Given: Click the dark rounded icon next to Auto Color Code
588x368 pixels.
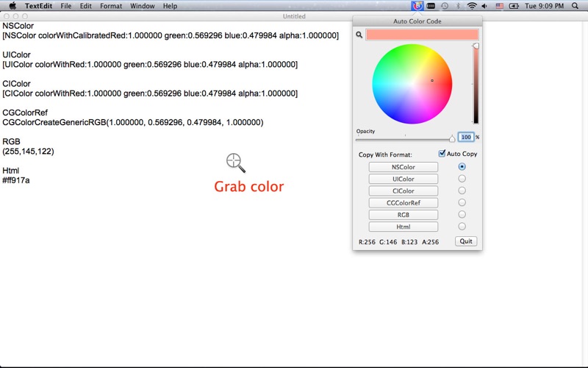Looking at the screenshot, I should 431,6.
